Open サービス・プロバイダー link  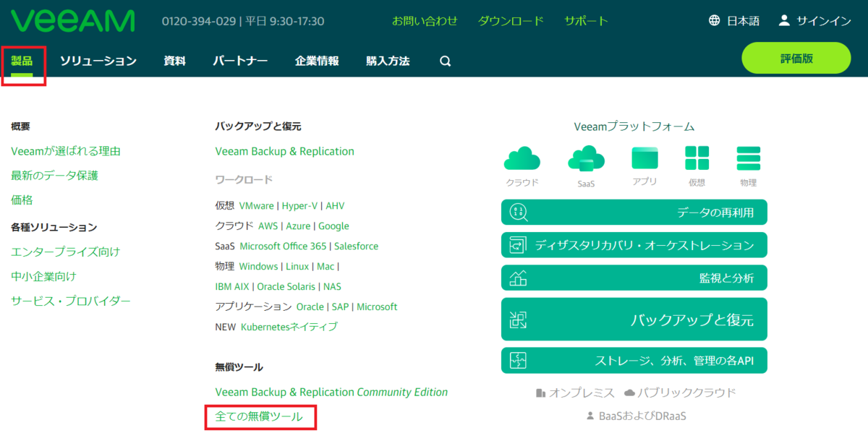71,301
